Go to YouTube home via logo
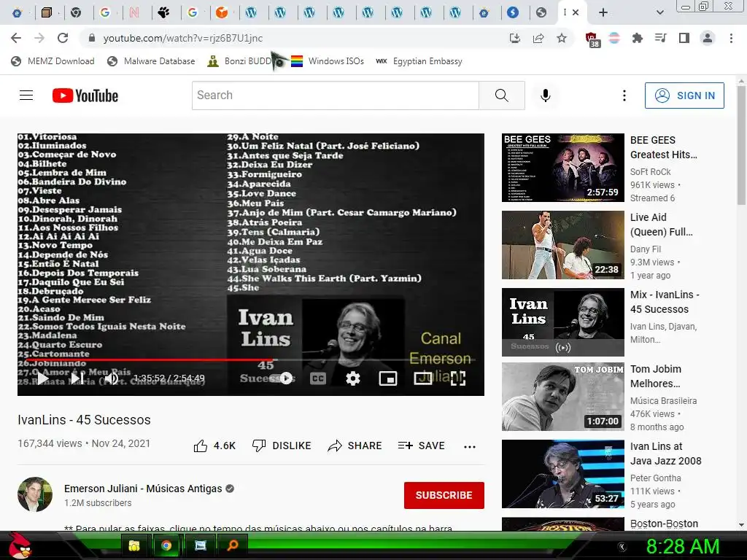This screenshot has width=747, height=560. tap(85, 96)
